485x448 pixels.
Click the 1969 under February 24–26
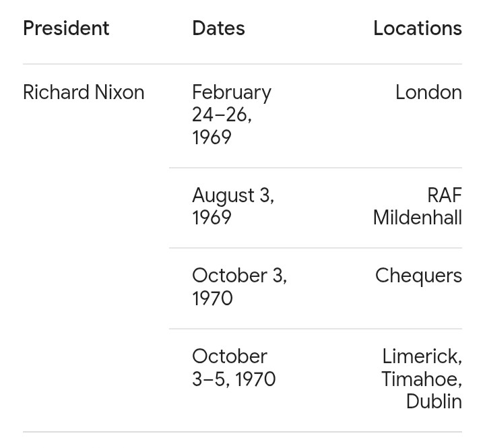point(212,137)
